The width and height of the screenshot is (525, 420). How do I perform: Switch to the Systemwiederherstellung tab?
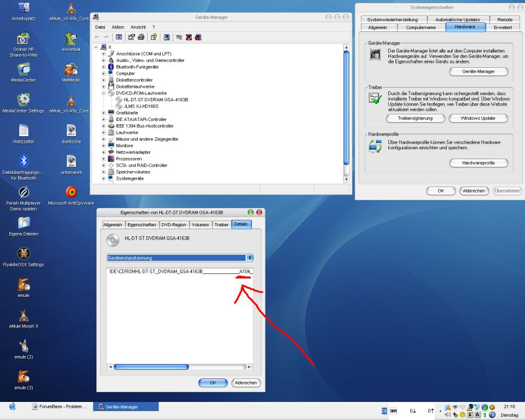pyautogui.click(x=393, y=20)
